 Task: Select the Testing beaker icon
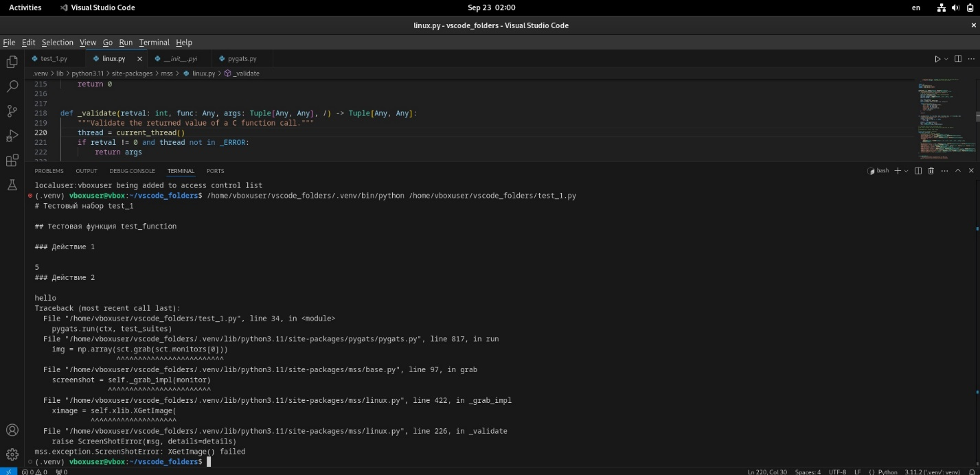11,185
